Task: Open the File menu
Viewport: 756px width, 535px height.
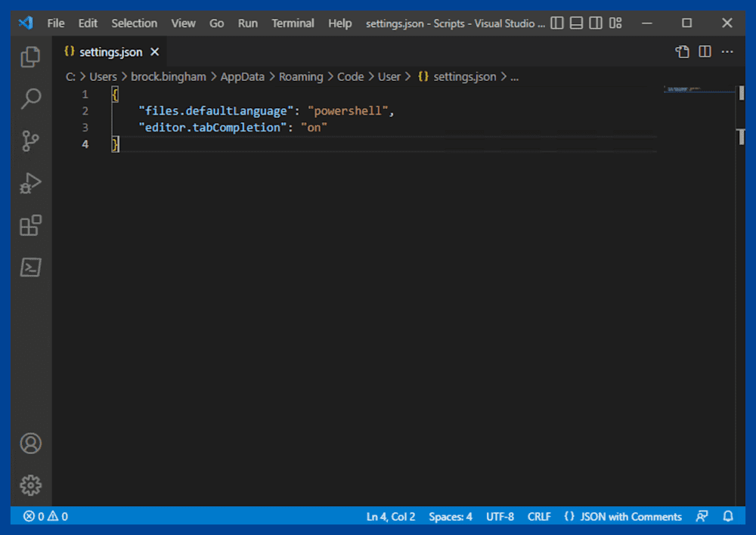Action: [56, 23]
